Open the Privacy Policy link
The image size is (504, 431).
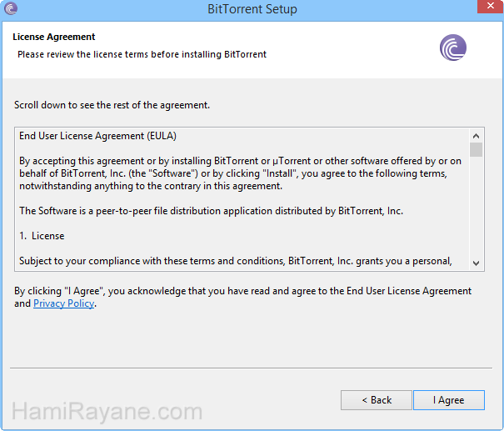(63, 303)
